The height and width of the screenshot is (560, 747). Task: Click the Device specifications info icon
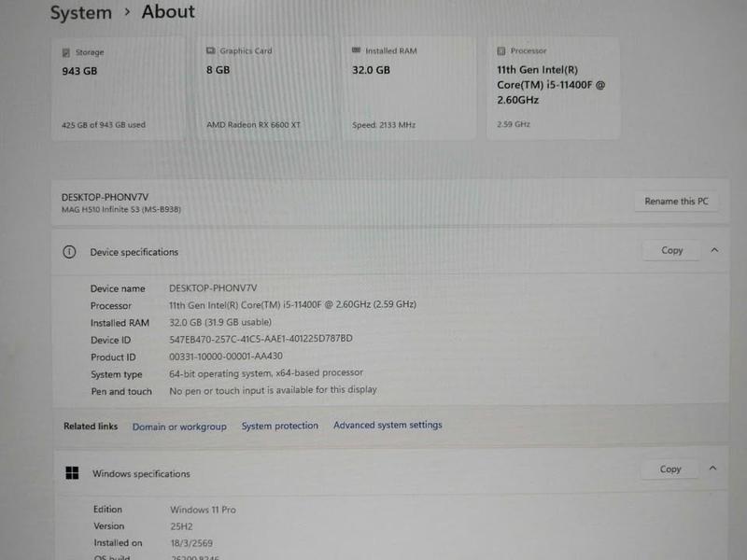coord(69,252)
